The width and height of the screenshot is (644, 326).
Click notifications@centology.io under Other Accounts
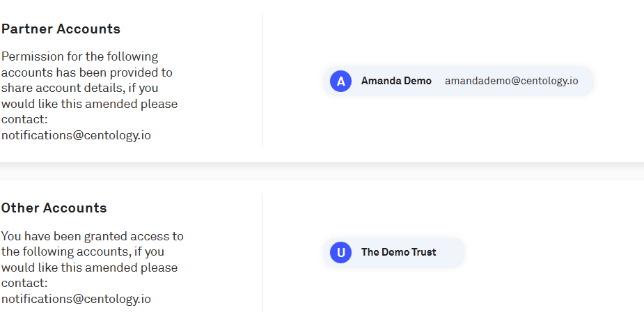(76, 300)
